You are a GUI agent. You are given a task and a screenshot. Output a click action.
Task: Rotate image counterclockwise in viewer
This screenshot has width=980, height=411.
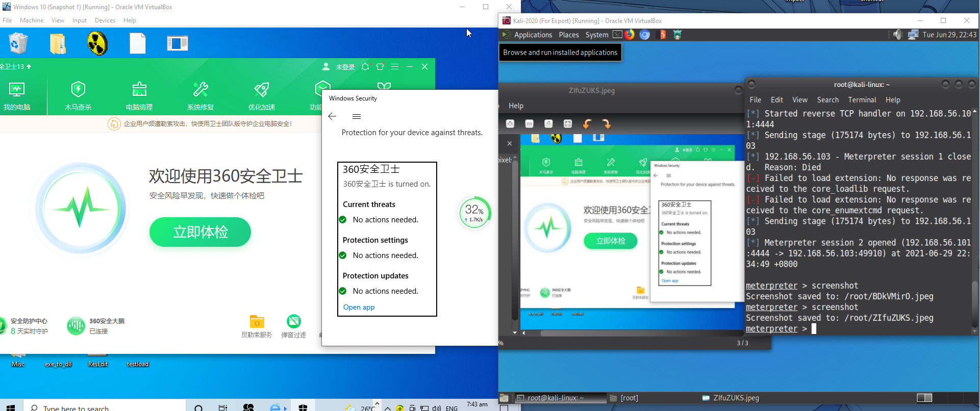(587, 124)
